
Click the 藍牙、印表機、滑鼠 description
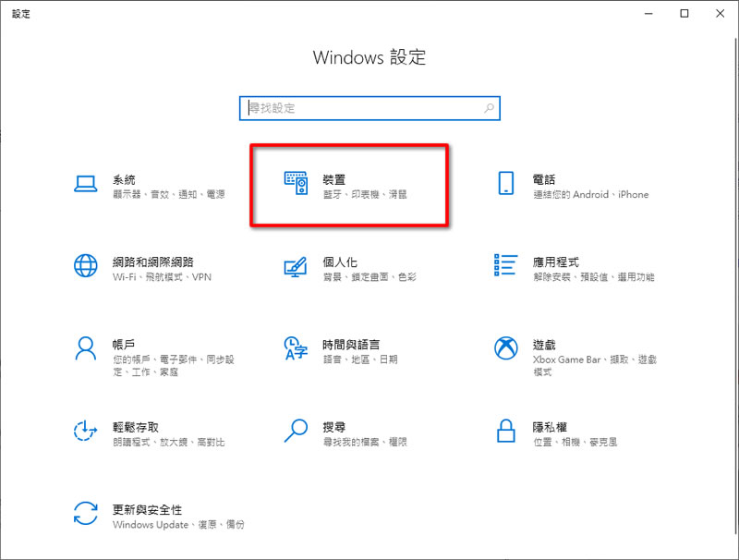tap(365, 194)
